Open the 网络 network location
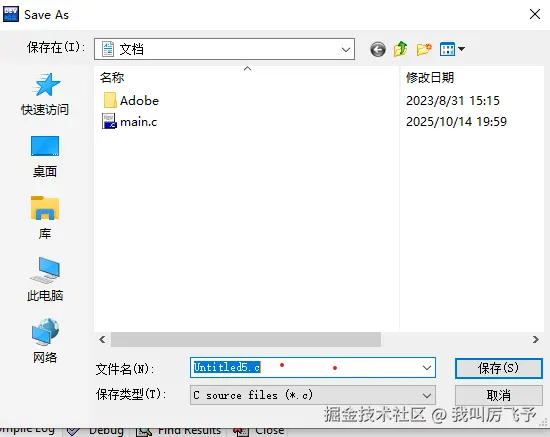Image resolution: width=550 pixels, height=437 pixels. pos(45,341)
